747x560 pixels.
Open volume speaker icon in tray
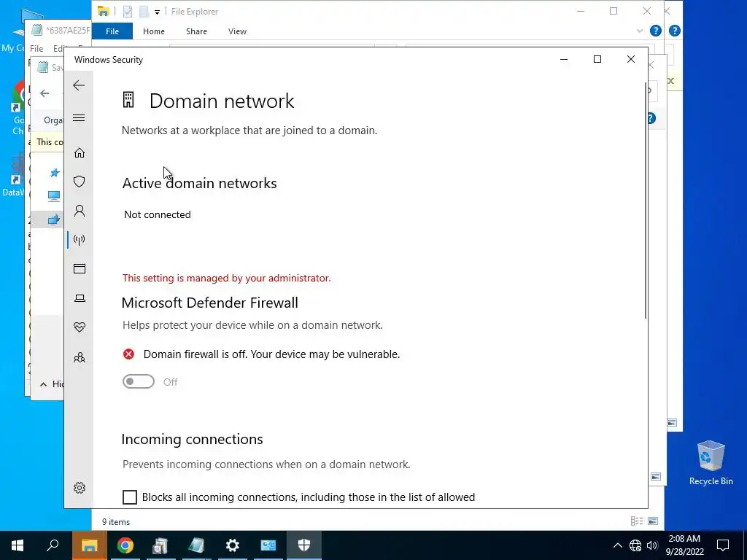[x=652, y=545]
